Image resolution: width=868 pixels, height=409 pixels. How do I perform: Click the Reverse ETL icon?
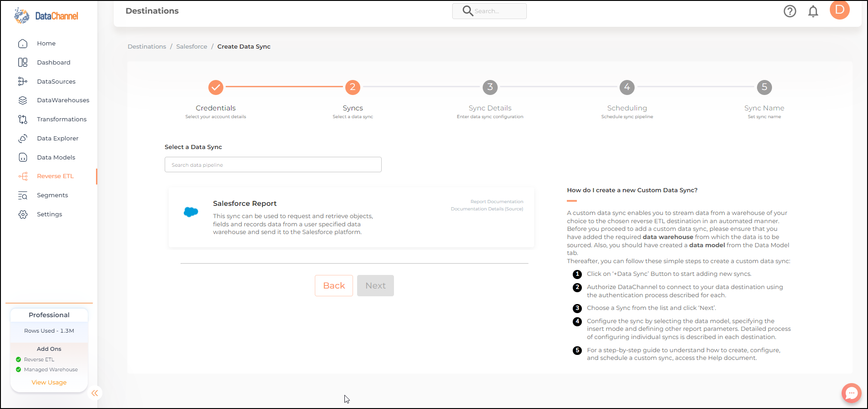(x=23, y=176)
